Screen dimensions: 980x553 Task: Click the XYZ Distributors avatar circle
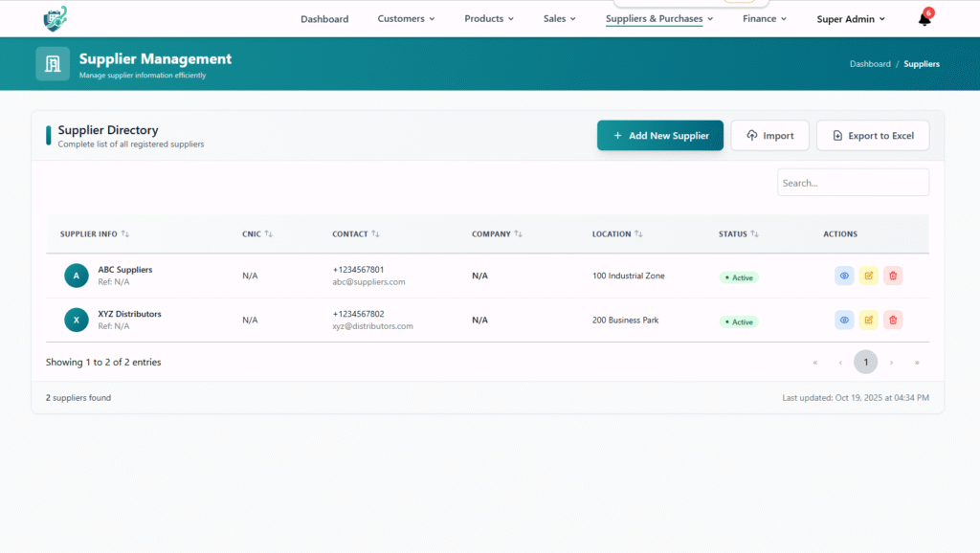coord(77,320)
